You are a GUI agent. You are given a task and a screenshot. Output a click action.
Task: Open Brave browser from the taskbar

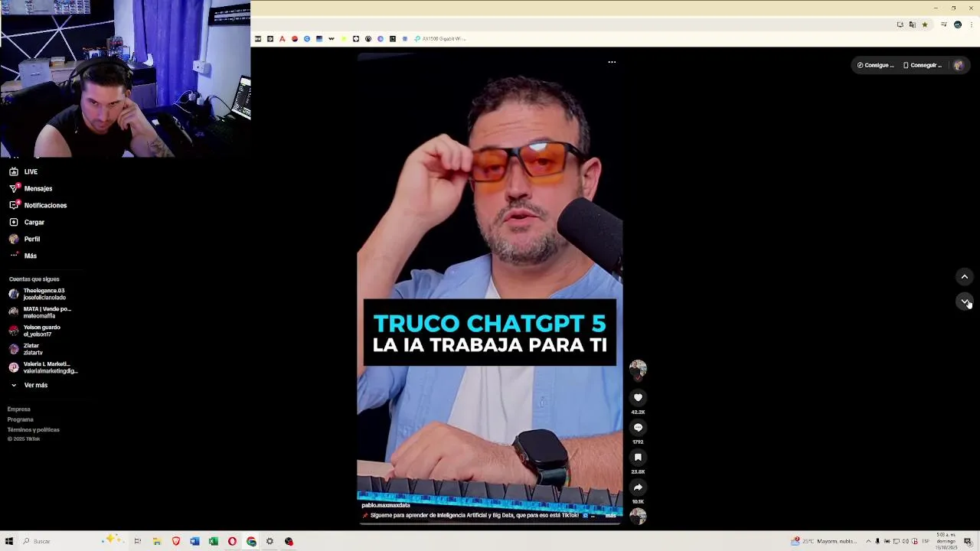tap(176, 541)
